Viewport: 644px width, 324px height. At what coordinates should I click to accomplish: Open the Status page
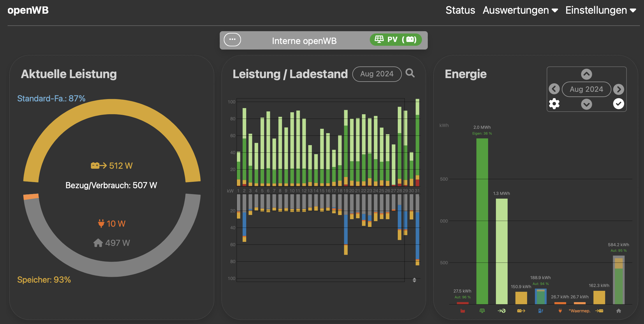[460, 10]
